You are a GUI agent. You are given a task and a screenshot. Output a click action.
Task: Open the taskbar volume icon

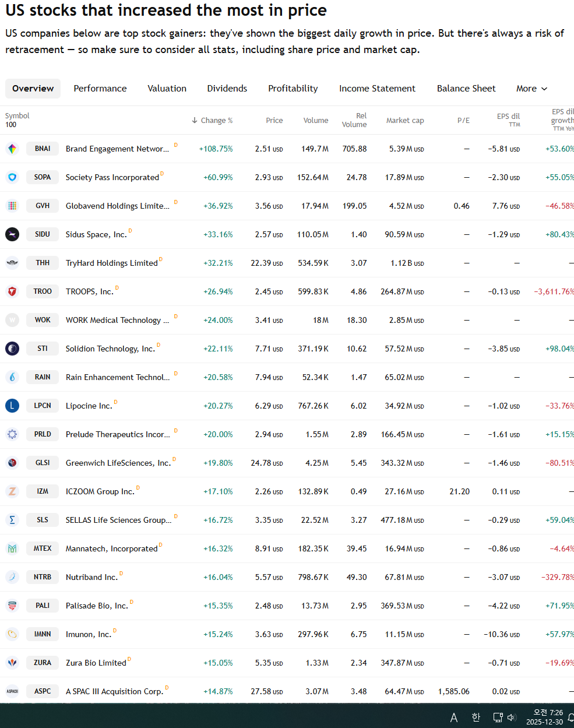point(512,718)
